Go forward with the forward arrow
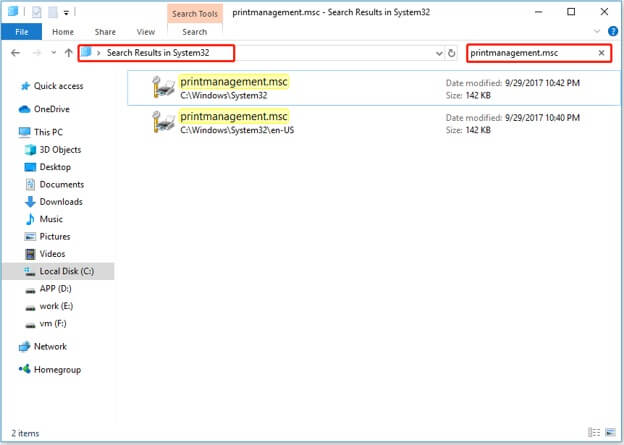This screenshot has width=624, height=445. pos(37,53)
